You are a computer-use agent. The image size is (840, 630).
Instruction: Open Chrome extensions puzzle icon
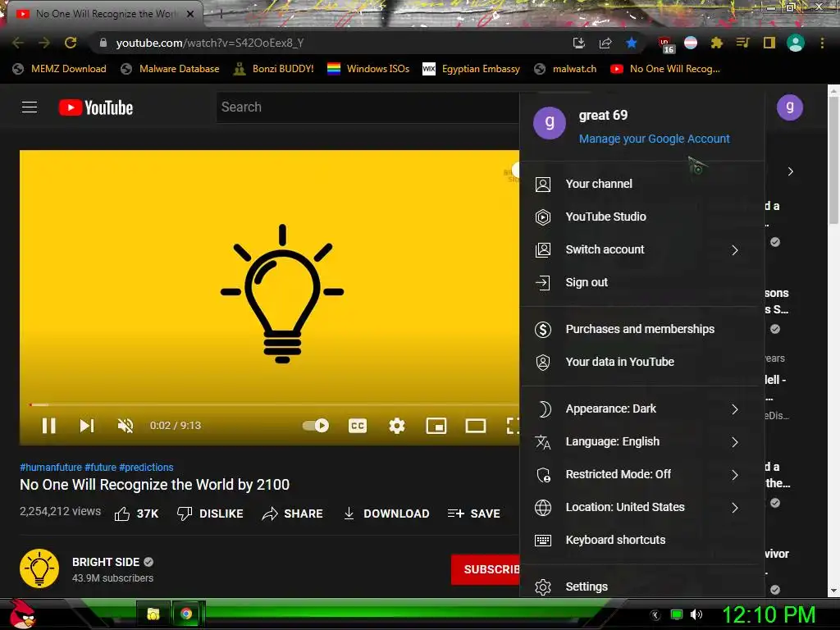tap(716, 43)
